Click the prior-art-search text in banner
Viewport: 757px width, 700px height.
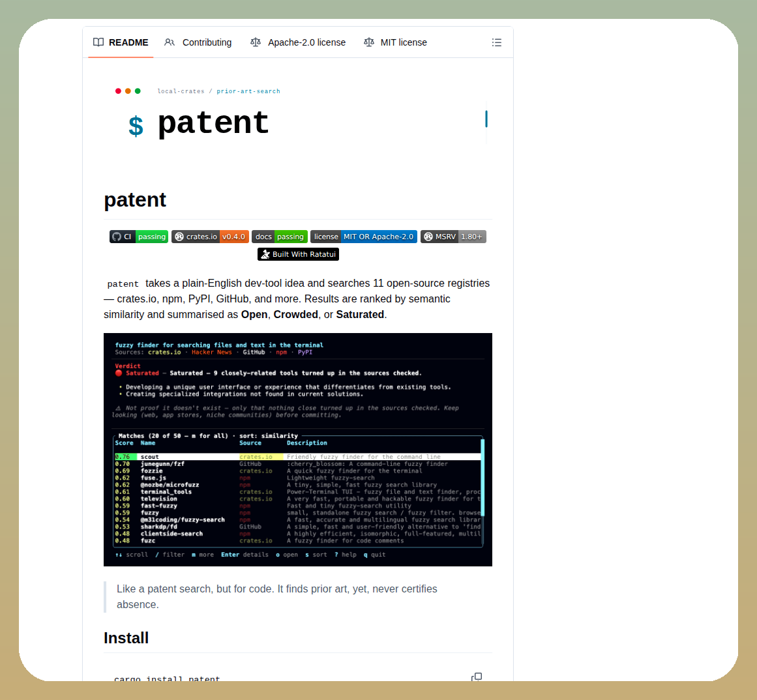[248, 91]
